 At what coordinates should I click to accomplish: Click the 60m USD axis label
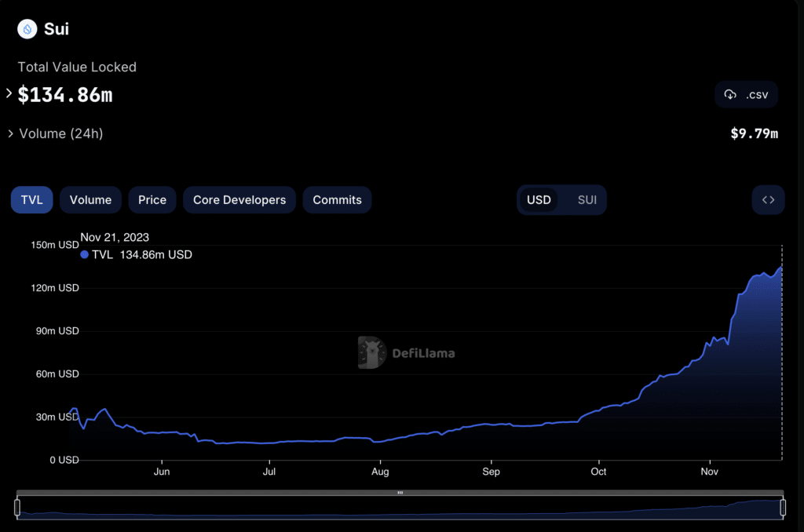point(57,374)
